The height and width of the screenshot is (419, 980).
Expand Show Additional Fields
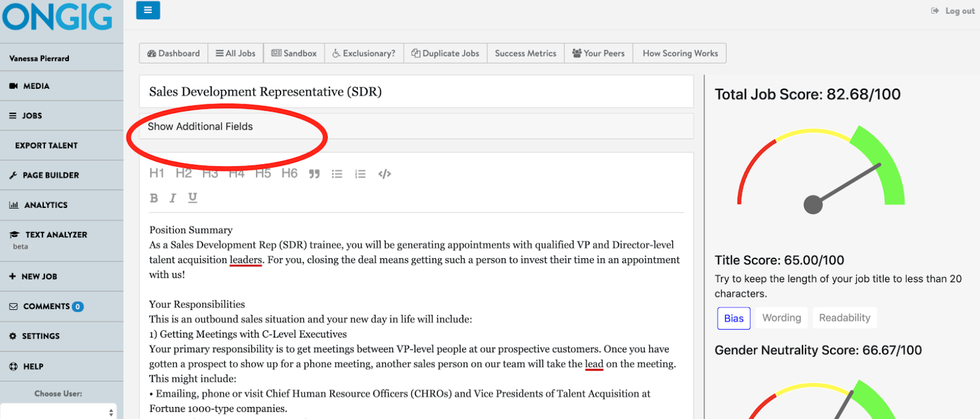417,126
